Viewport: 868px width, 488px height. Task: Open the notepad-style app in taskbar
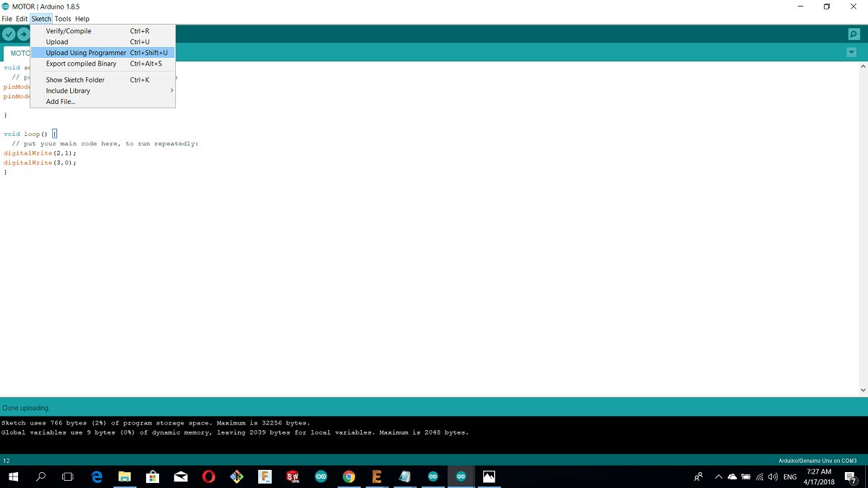pyautogui.click(x=405, y=477)
